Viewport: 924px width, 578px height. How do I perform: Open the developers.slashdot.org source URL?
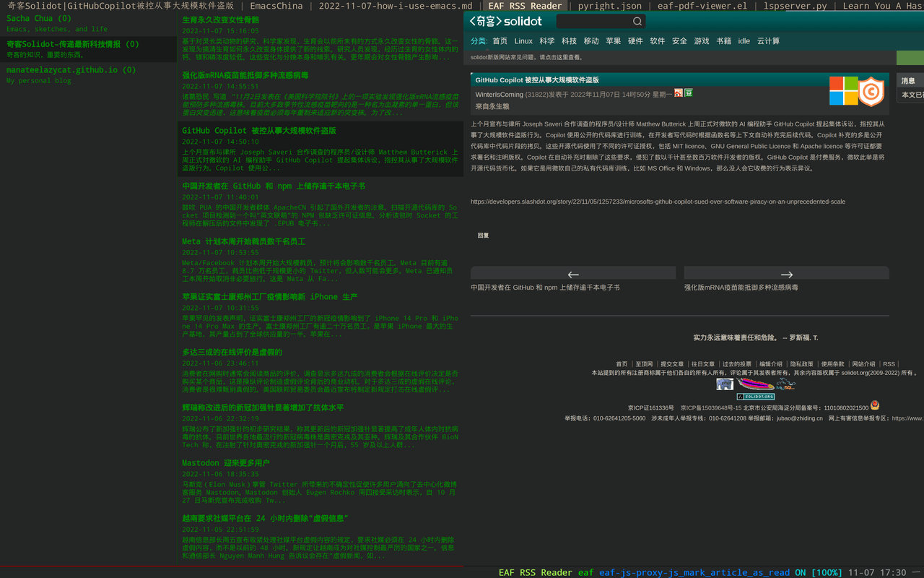pyautogui.click(x=658, y=202)
